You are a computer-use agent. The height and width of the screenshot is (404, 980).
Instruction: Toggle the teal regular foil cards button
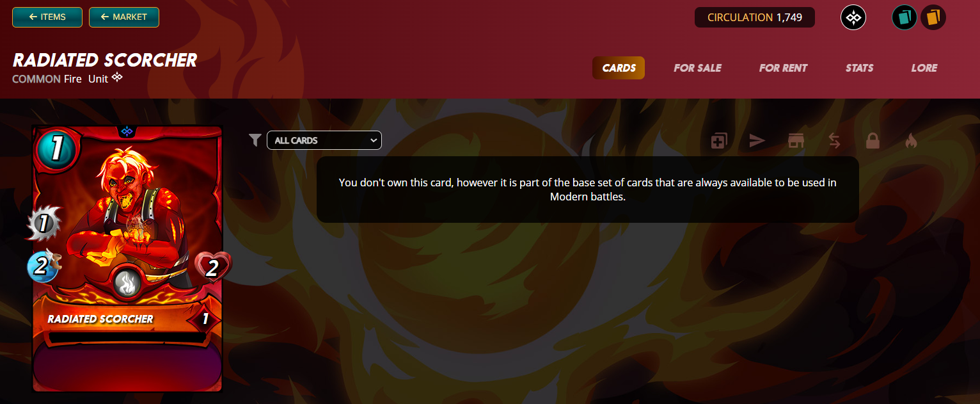pyautogui.click(x=905, y=17)
